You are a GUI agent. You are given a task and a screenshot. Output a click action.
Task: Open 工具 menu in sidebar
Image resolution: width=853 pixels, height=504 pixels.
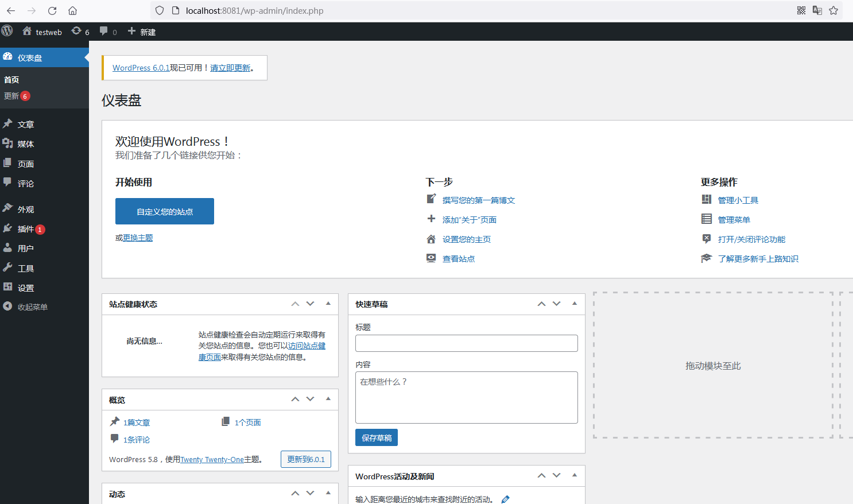coord(44,268)
